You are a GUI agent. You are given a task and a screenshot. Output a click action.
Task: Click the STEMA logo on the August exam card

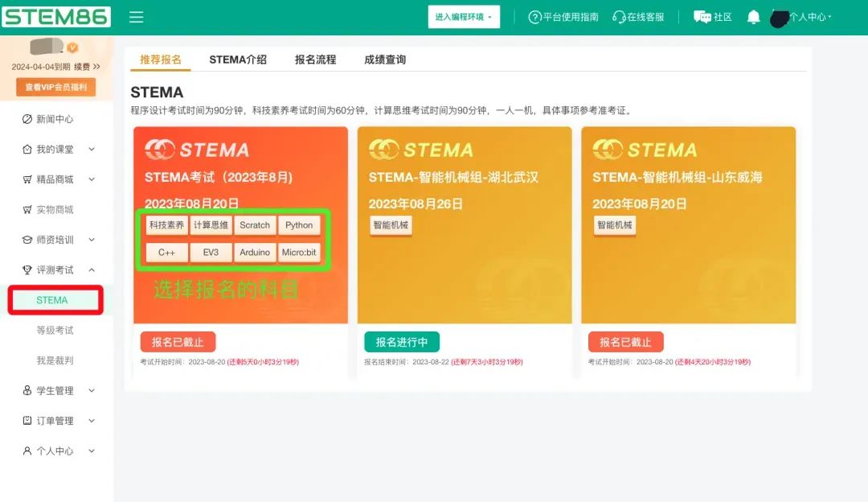(197, 150)
